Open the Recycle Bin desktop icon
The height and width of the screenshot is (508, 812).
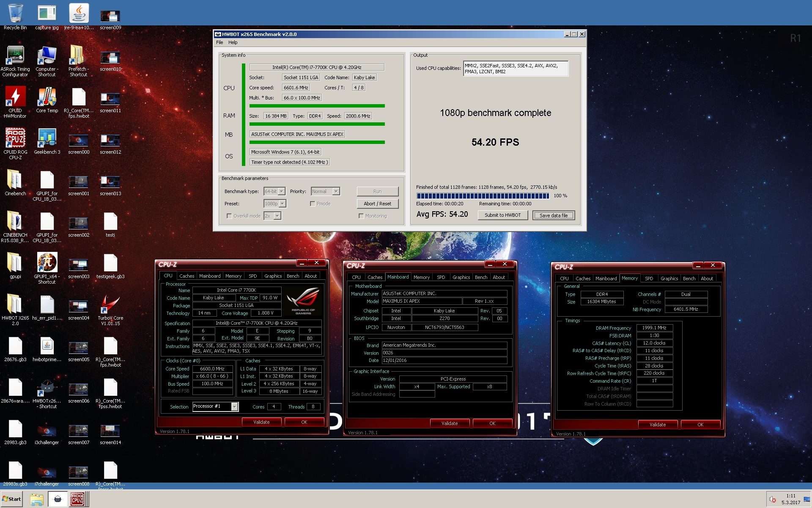coord(15,17)
